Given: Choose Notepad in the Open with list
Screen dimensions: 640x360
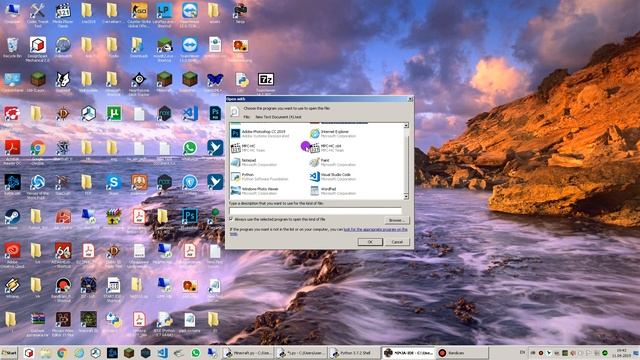Looking at the screenshot, I should 254,162.
